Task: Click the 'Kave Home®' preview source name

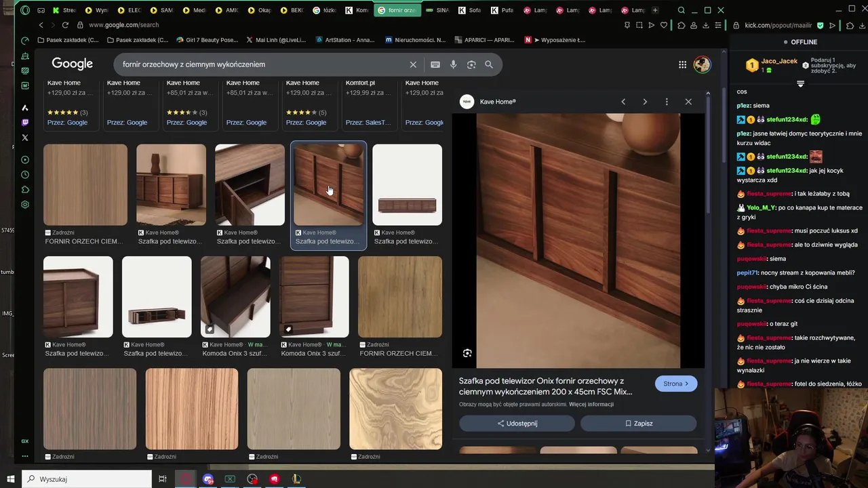Action: [x=498, y=102]
